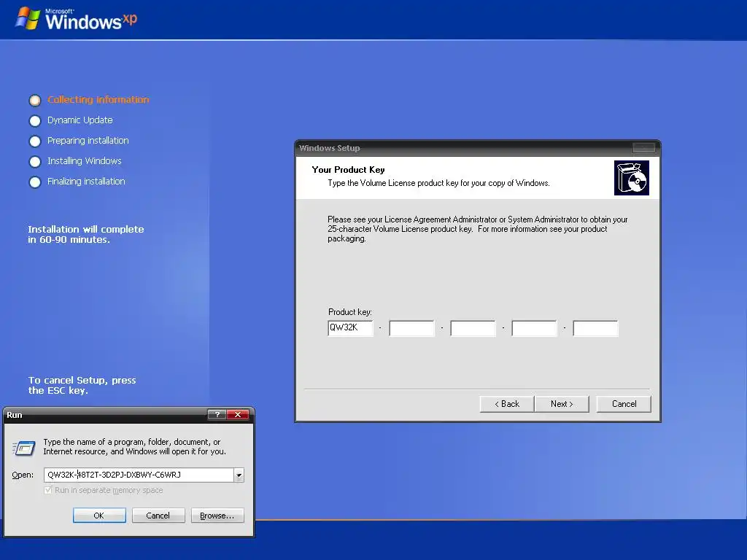This screenshot has height=560, width=747.
Task: Click the 'Open:' label in Run dialog
Action: pos(23,475)
